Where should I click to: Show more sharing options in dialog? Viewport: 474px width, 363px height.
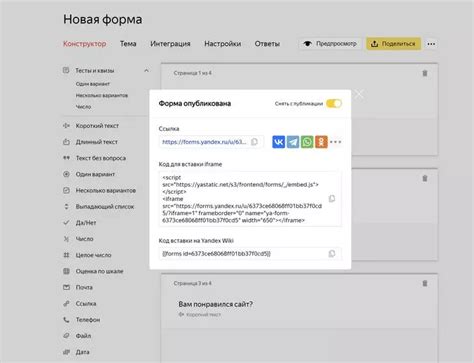click(x=335, y=142)
